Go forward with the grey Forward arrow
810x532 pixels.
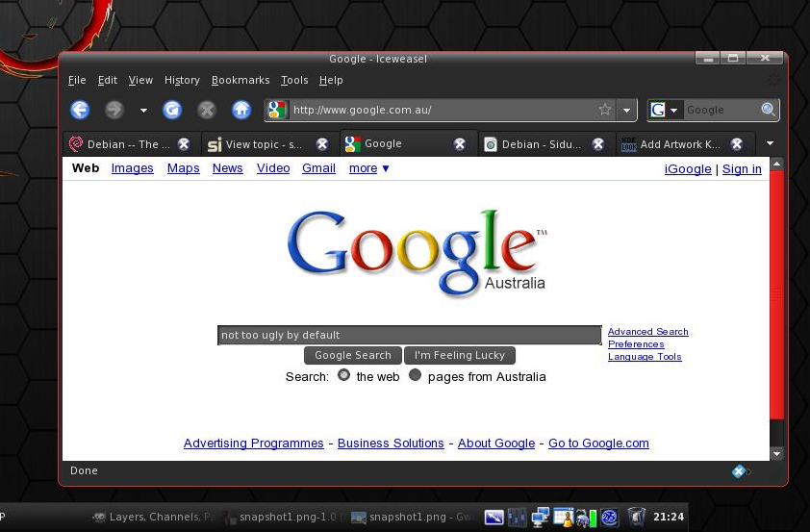(114, 110)
